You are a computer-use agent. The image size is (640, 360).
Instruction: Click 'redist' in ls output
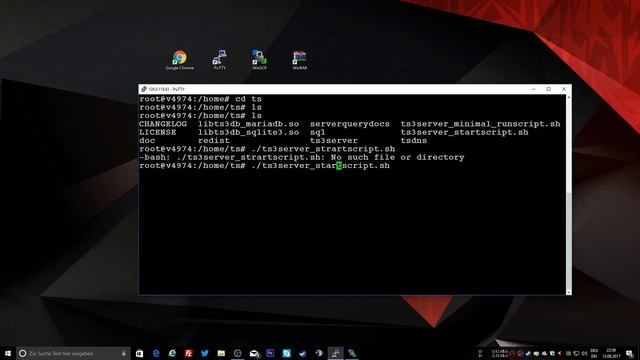point(214,141)
